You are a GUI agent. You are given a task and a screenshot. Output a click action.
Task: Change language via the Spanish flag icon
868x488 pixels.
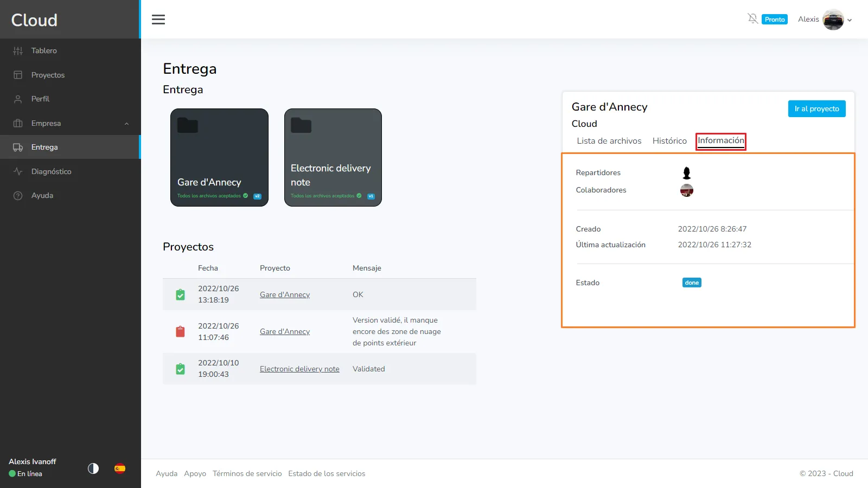coord(120,468)
